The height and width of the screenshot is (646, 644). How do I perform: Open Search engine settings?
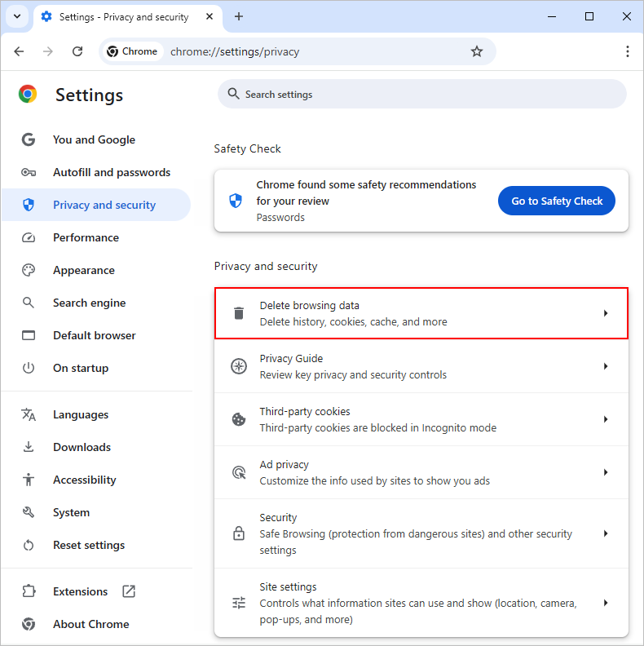(x=96, y=303)
